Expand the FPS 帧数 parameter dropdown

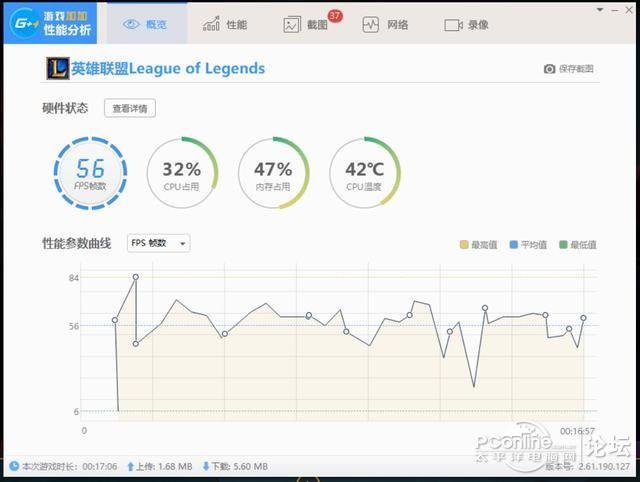pyautogui.click(x=158, y=243)
